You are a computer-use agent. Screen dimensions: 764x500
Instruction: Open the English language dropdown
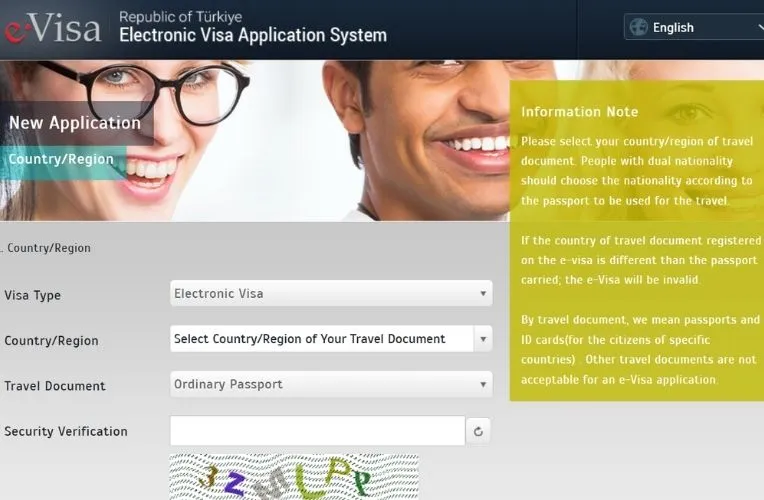point(695,27)
